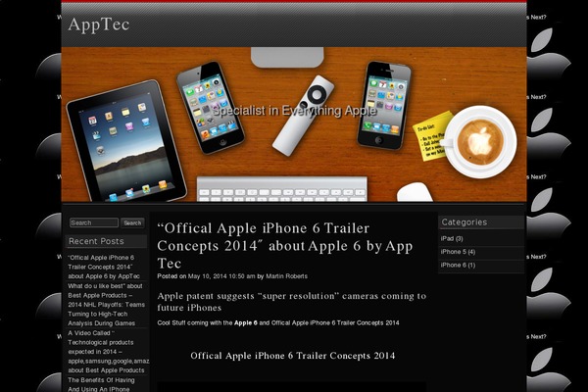This screenshot has width=588, height=392.
Task: Click "Specialist in Everything Apple" tagline
Action: [x=295, y=111]
